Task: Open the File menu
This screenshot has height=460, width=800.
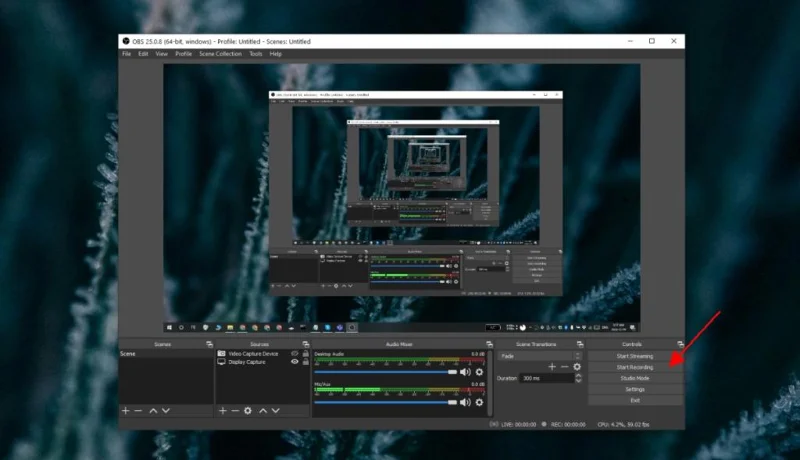Action: tap(127, 54)
